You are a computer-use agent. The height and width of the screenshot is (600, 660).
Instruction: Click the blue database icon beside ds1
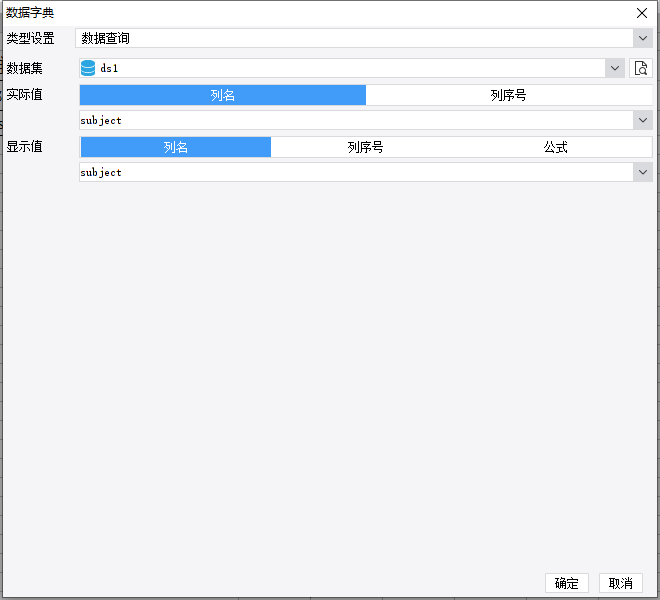click(x=88, y=68)
